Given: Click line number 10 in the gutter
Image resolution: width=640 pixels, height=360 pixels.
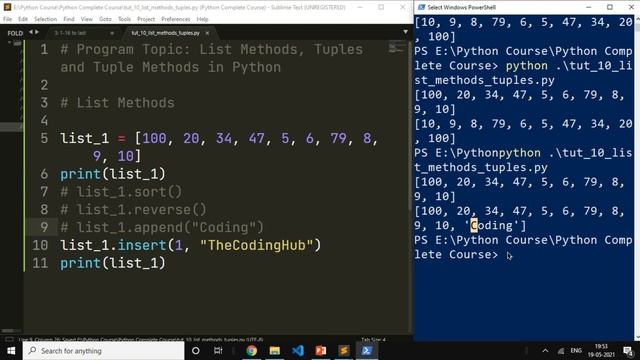Looking at the screenshot, I should pos(40,245).
